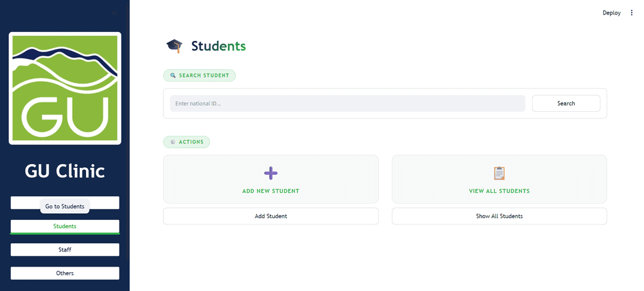Click the gear Actions badge
Viewport: 644px width, 291px height.
click(x=186, y=142)
